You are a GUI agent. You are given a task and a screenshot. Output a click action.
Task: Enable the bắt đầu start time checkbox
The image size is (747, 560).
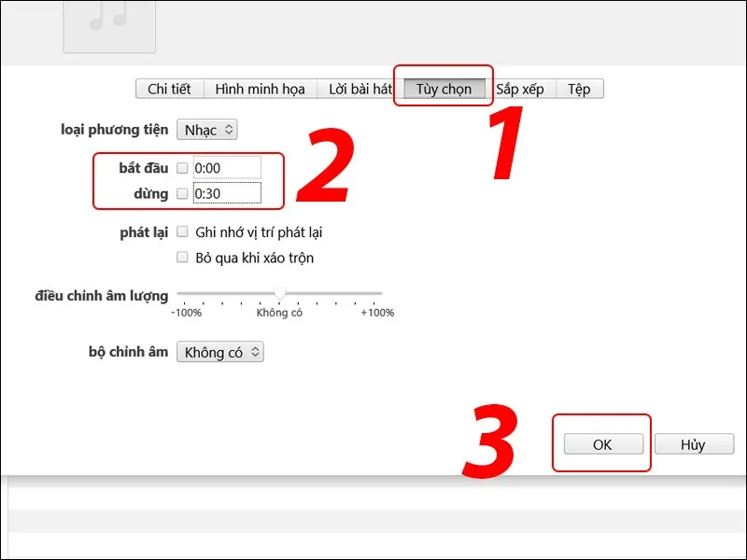coord(182,168)
